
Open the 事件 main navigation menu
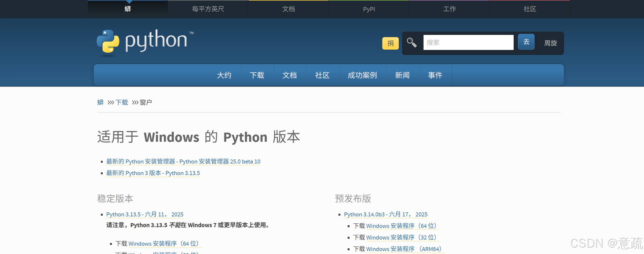click(435, 75)
